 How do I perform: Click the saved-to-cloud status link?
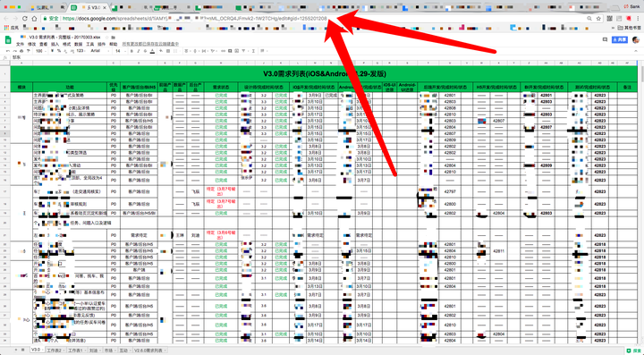tap(151, 44)
